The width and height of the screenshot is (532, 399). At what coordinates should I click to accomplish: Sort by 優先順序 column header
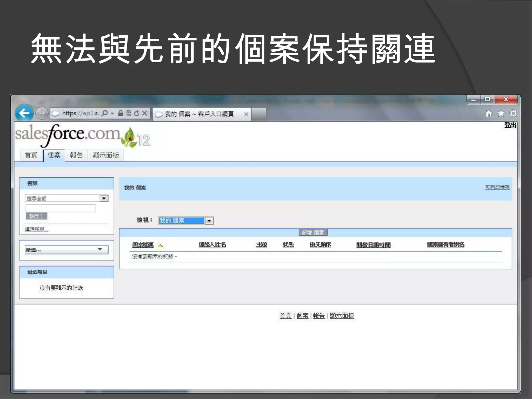pyautogui.click(x=320, y=245)
